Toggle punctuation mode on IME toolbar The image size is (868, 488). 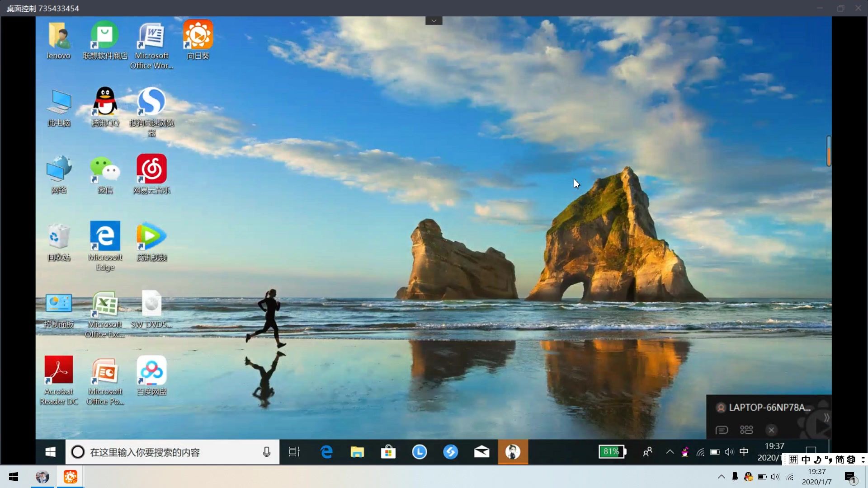(x=828, y=460)
